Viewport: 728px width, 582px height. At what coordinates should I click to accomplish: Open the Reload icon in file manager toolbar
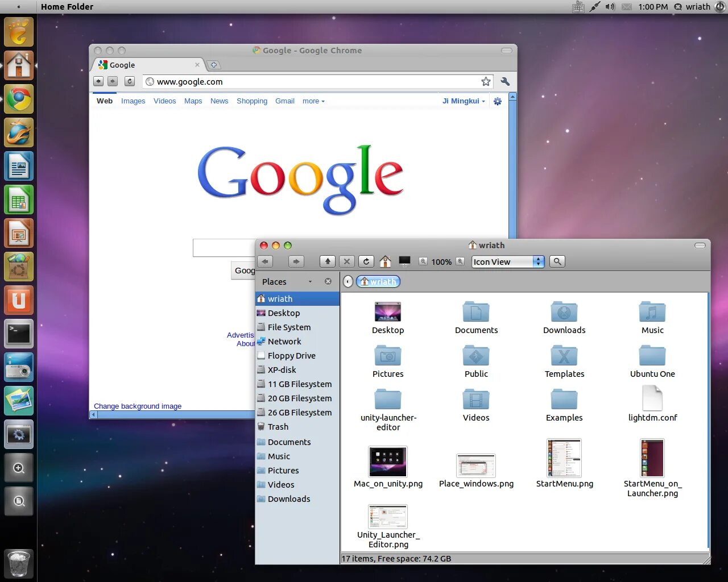[x=366, y=261]
